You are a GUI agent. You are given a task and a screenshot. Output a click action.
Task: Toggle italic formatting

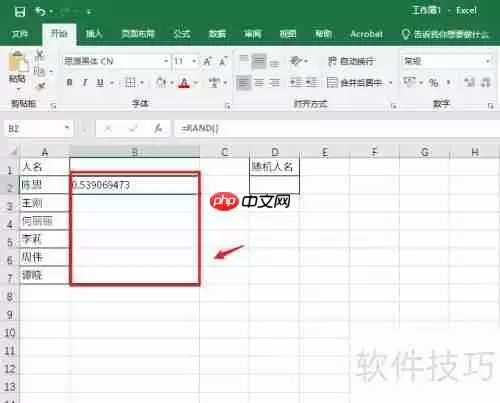coord(85,82)
